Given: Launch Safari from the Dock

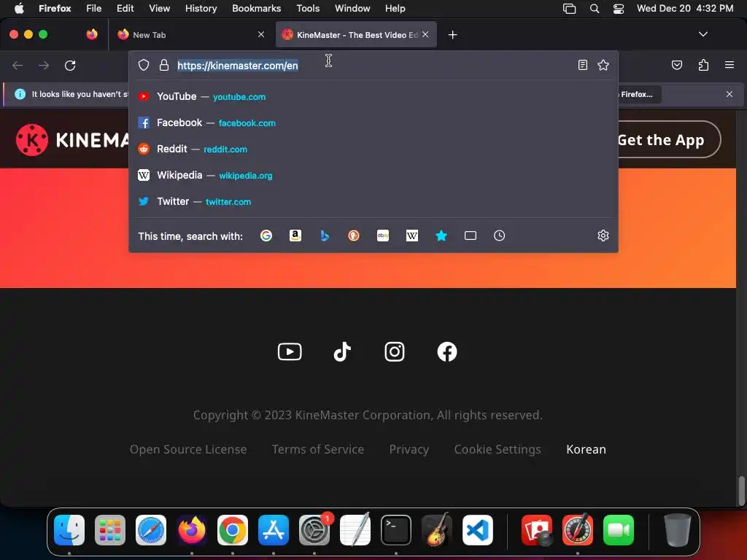Looking at the screenshot, I should pos(150,530).
